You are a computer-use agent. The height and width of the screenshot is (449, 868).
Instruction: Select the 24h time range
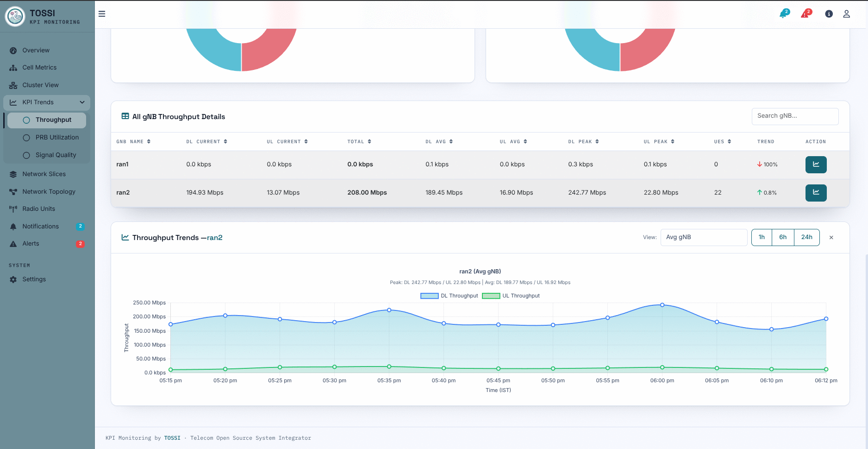click(x=807, y=237)
